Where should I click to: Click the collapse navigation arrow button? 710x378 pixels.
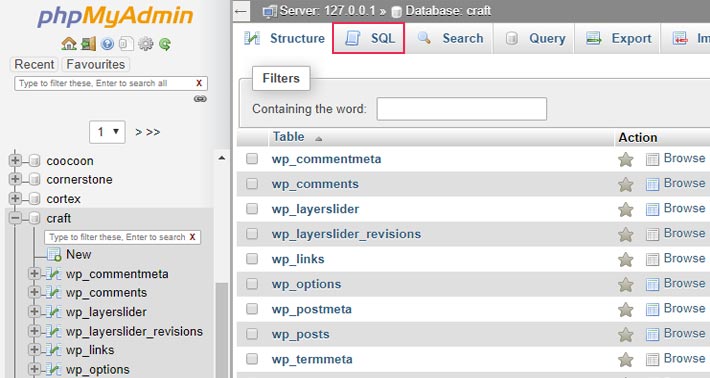(x=241, y=11)
